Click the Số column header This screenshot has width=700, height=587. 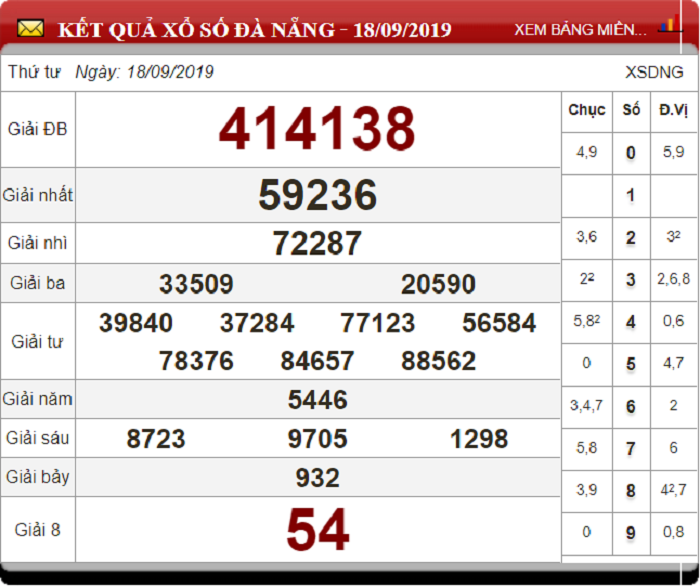pyautogui.click(x=631, y=110)
